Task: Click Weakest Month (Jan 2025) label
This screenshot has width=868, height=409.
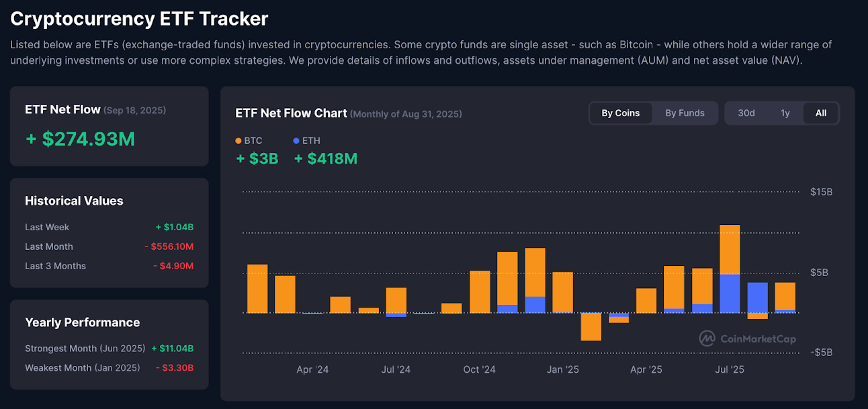Action: coord(83,368)
